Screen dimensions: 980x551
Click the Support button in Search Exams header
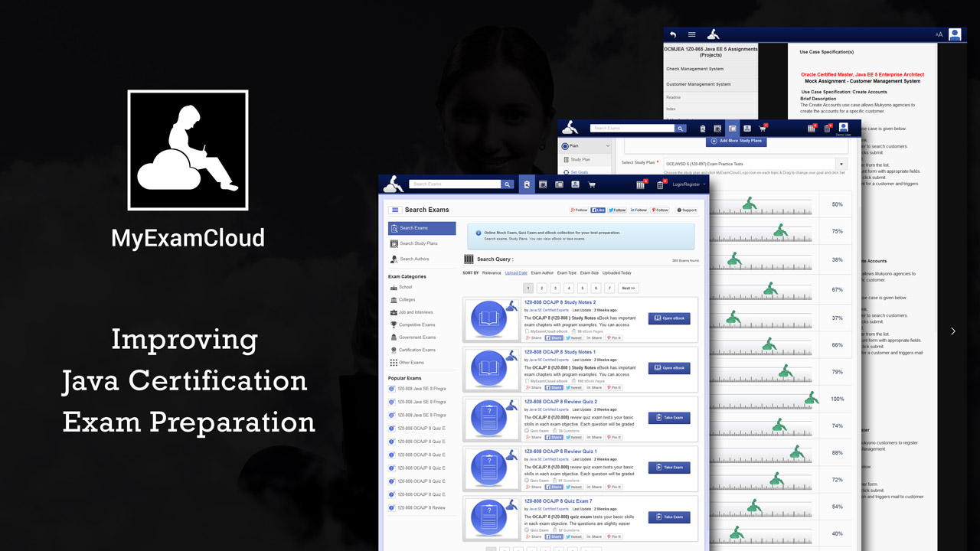click(x=688, y=210)
